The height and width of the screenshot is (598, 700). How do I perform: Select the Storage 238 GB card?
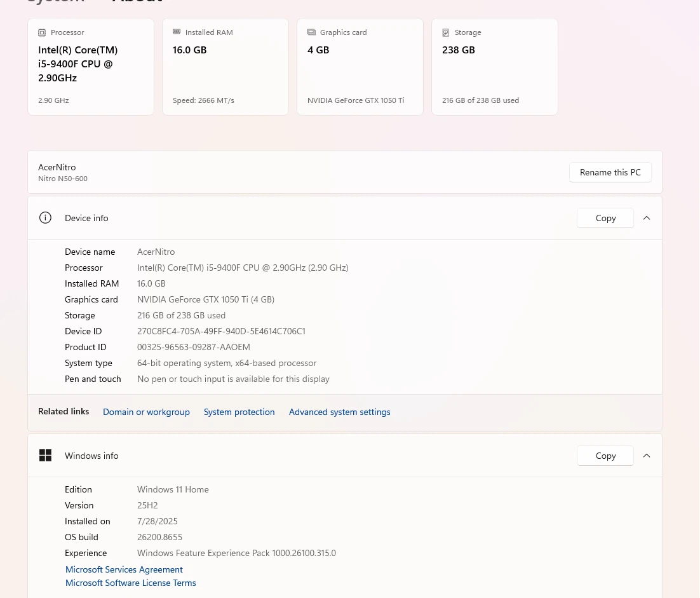(495, 67)
